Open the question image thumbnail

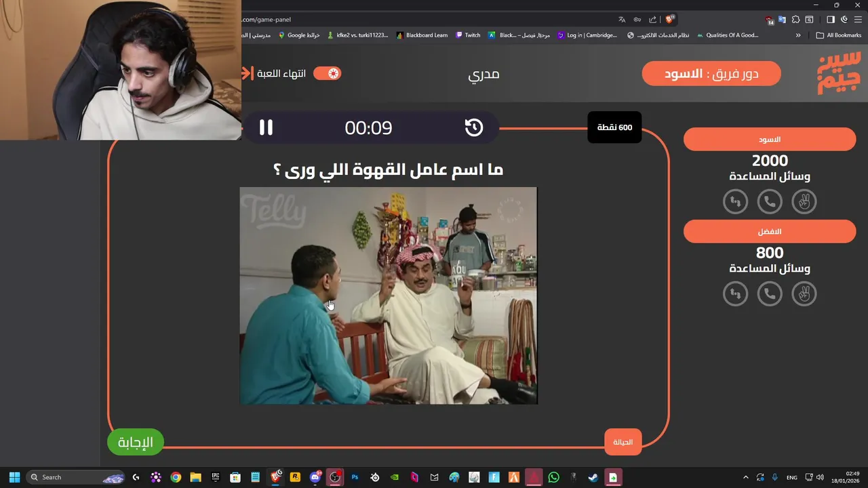[389, 296]
